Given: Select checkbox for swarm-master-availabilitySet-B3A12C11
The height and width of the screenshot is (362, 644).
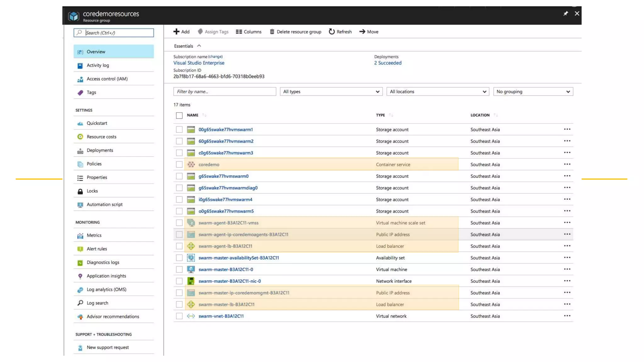Looking at the screenshot, I should click(x=179, y=258).
